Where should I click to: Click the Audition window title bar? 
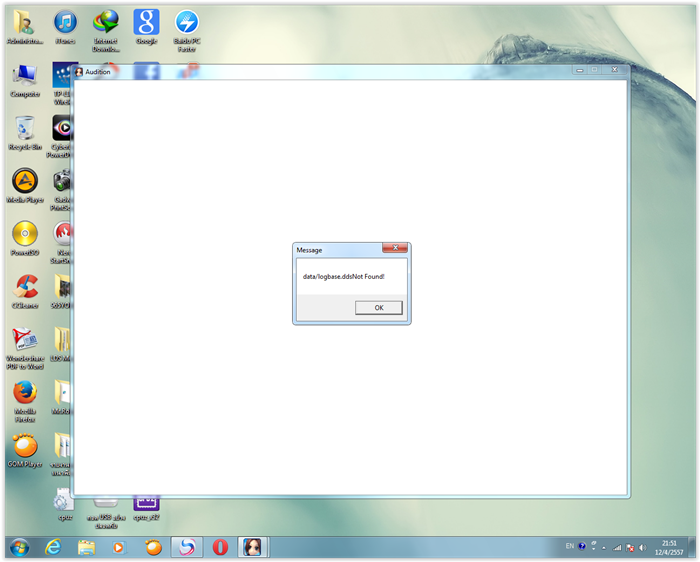[x=321, y=72]
